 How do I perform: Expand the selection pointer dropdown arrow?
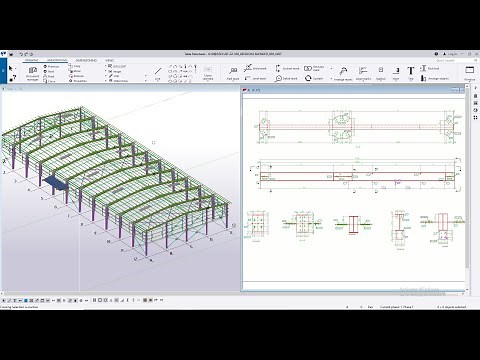pos(15,69)
